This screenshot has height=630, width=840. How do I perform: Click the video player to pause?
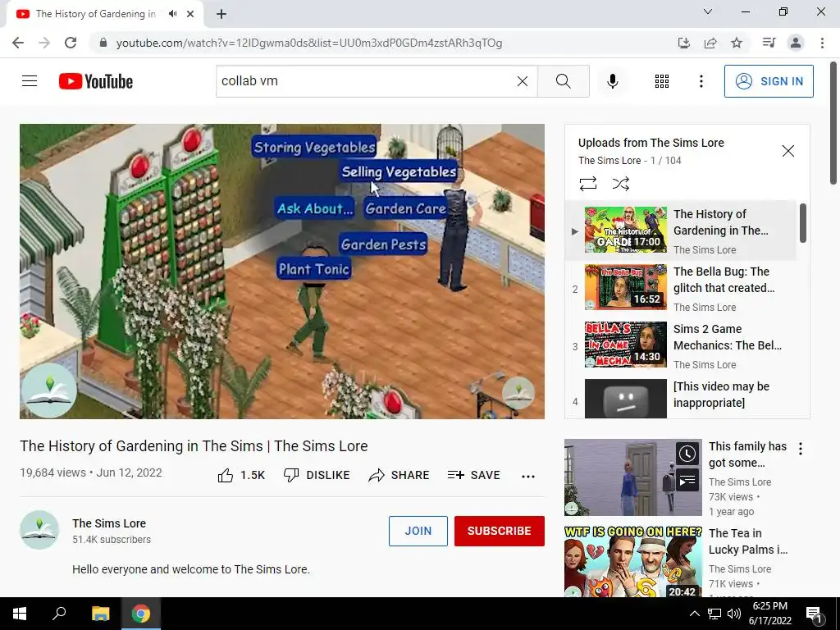click(282, 271)
